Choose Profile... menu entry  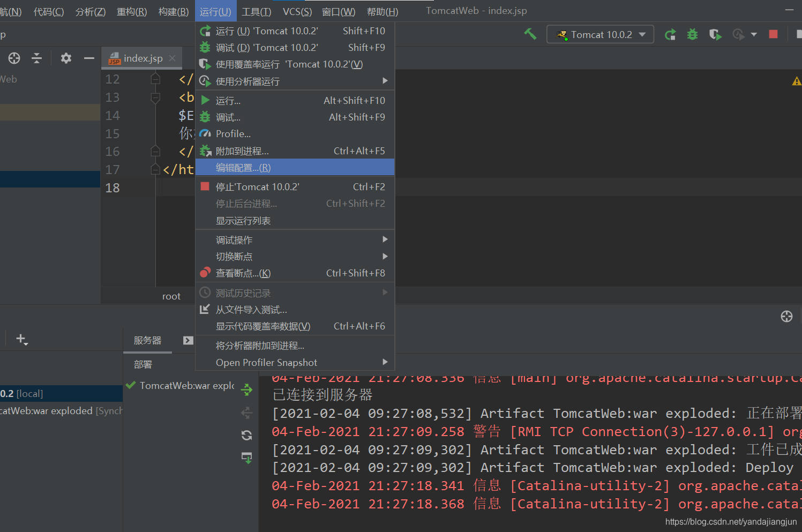(295, 134)
